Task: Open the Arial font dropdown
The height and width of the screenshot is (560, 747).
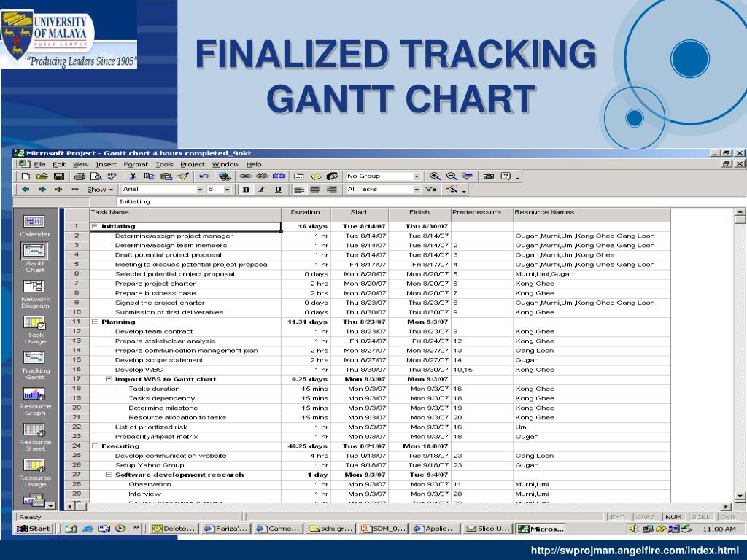Action: point(200,190)
